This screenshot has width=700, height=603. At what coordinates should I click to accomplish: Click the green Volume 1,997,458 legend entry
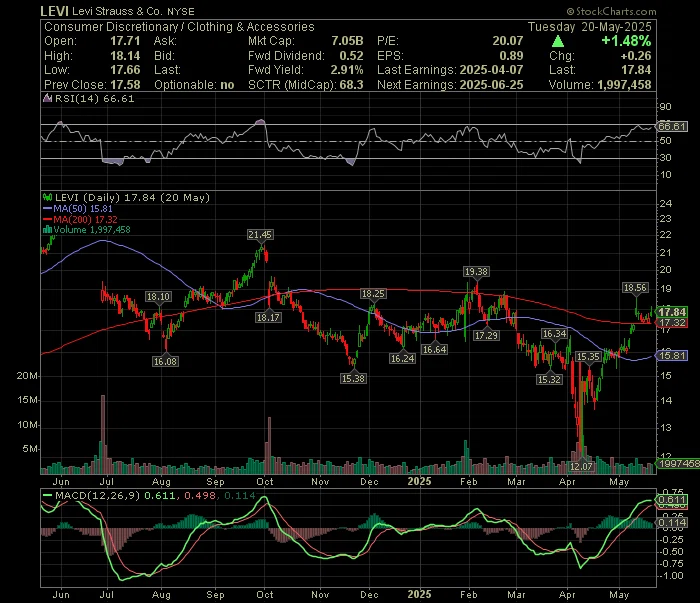(x=92, y=230)
